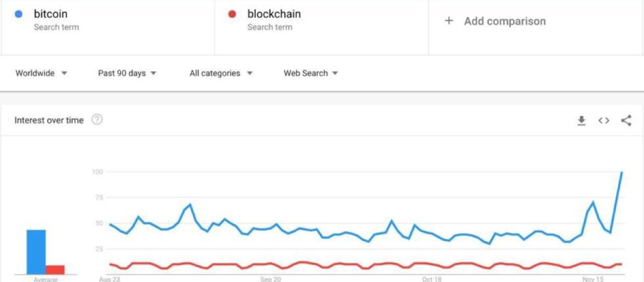Screen dimensions: 644x282
Task: Click the blue dot beside bitcoin
Action: point(19,14)
